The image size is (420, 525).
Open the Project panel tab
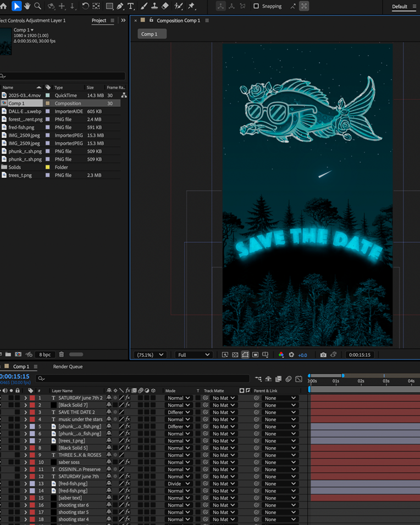point(99,20)
